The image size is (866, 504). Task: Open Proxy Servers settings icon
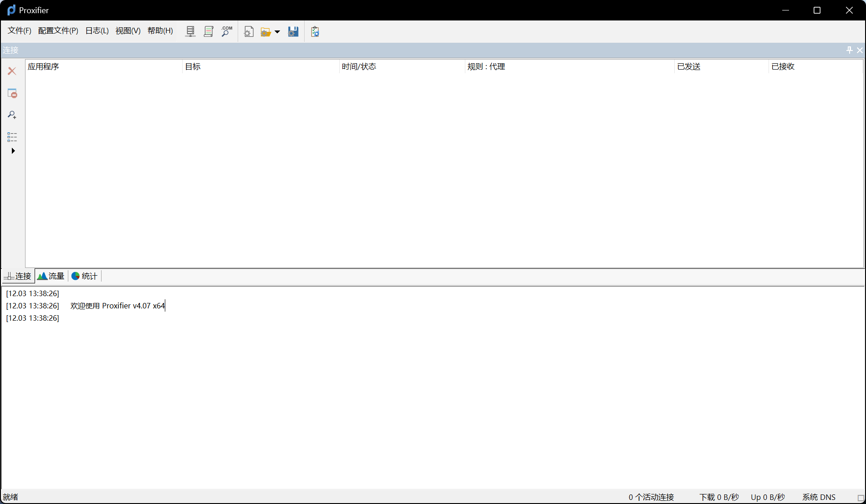pos(190,31)
